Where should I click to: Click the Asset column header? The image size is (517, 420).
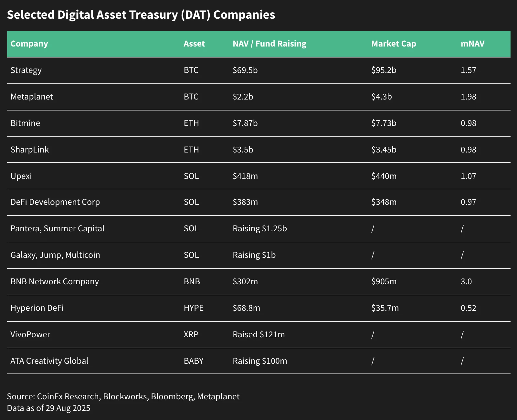point(194,44)
